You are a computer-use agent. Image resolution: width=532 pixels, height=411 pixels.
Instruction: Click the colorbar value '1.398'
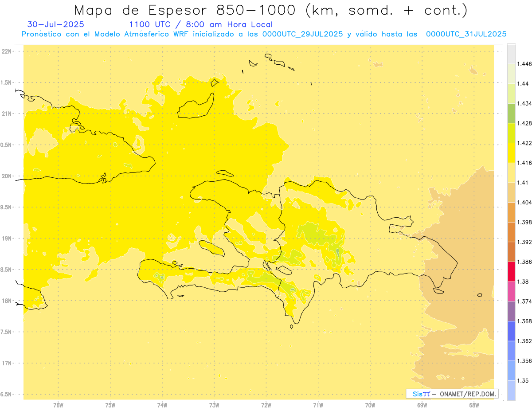click(x=525, y=222)
